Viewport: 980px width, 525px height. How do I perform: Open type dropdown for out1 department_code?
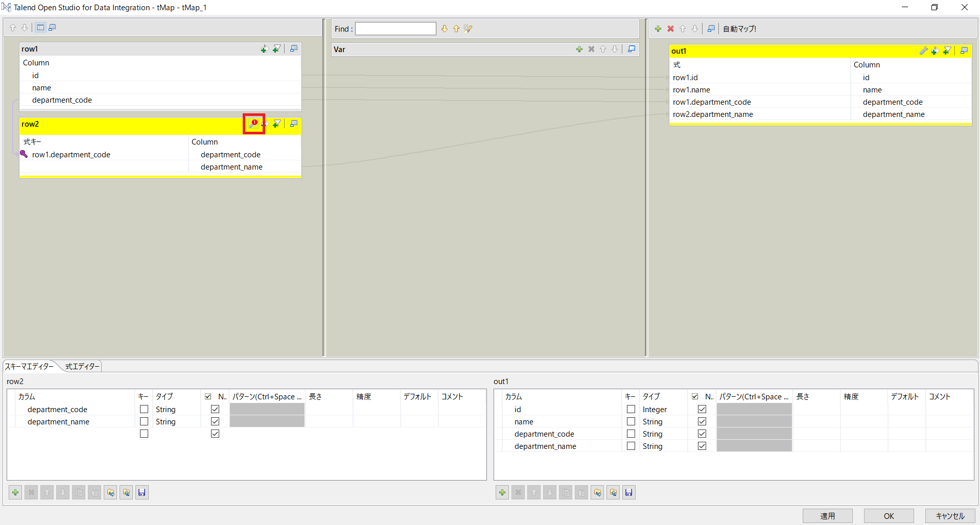(664, 434)
